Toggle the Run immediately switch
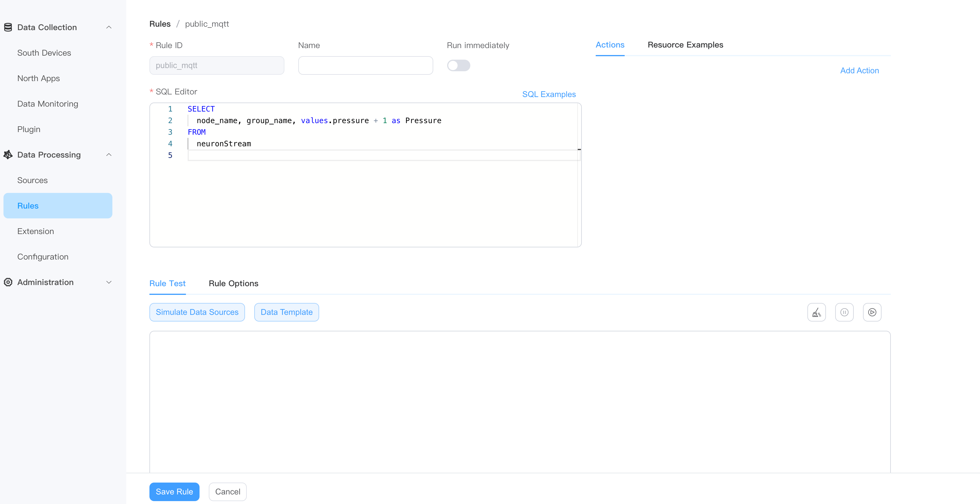This screenshot has height=504, width=980. click(458, 65)
